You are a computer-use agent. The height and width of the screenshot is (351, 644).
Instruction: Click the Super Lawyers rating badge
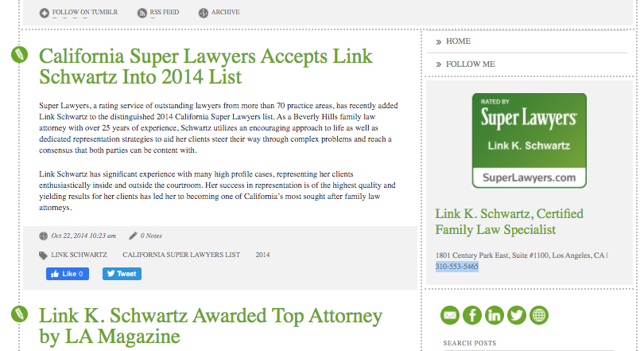tap(529, 140)
